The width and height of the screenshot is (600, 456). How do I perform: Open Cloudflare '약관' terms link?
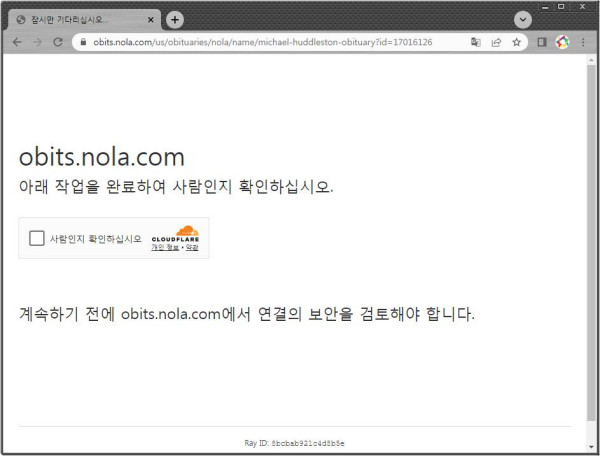click(192, 248)
